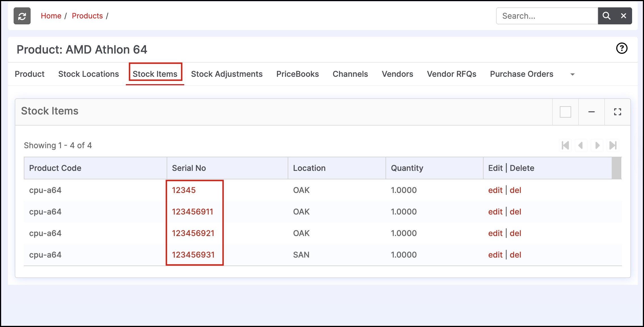
Task: Open the Stock Adjustments tab
Action: (x=227, y=74)
